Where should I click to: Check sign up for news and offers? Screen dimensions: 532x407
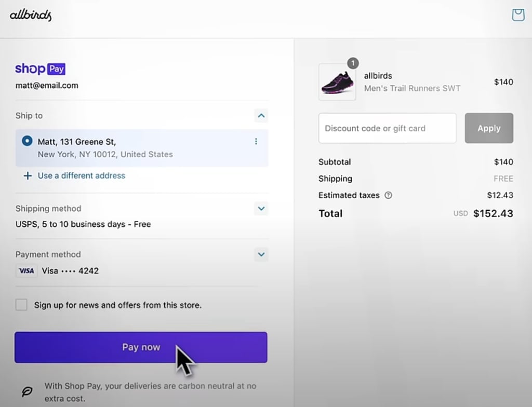tap(21, 305)
